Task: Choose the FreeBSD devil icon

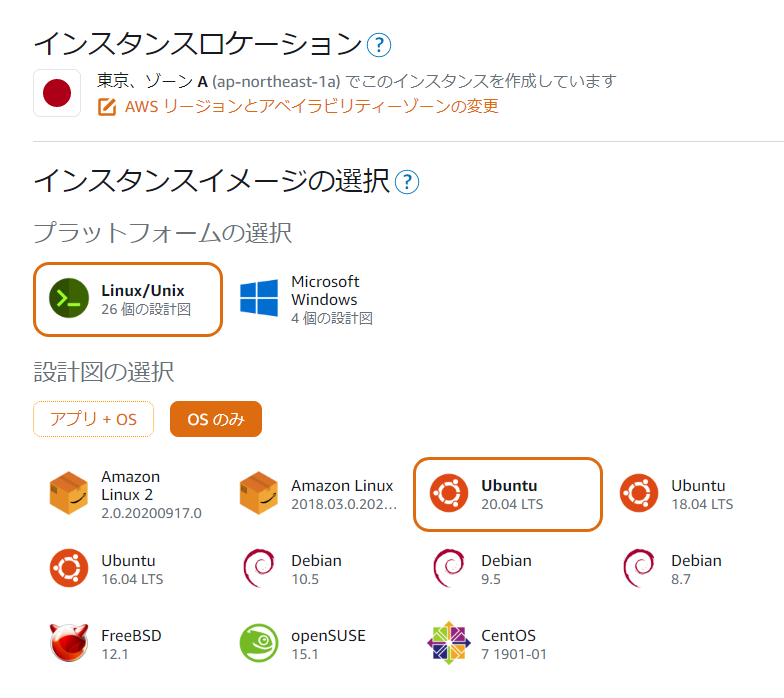Action: pyautogui.click(x=69, y=643)
